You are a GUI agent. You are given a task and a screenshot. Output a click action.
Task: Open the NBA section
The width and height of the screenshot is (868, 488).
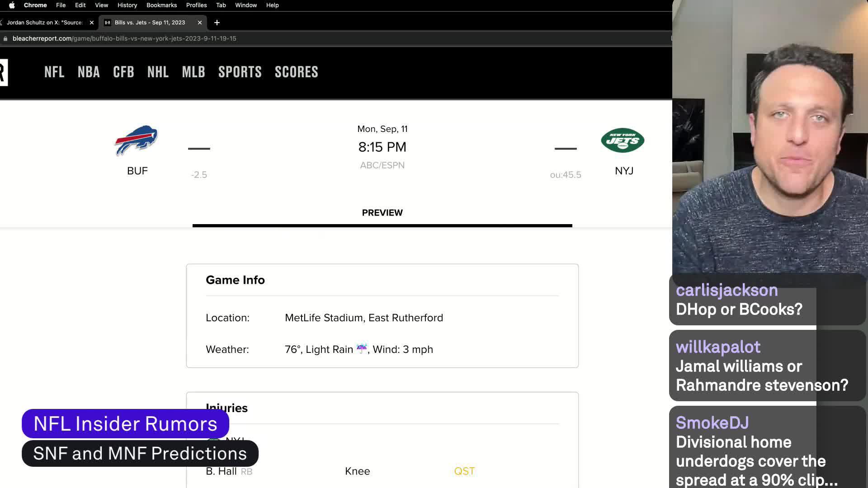tap(89, 72)
